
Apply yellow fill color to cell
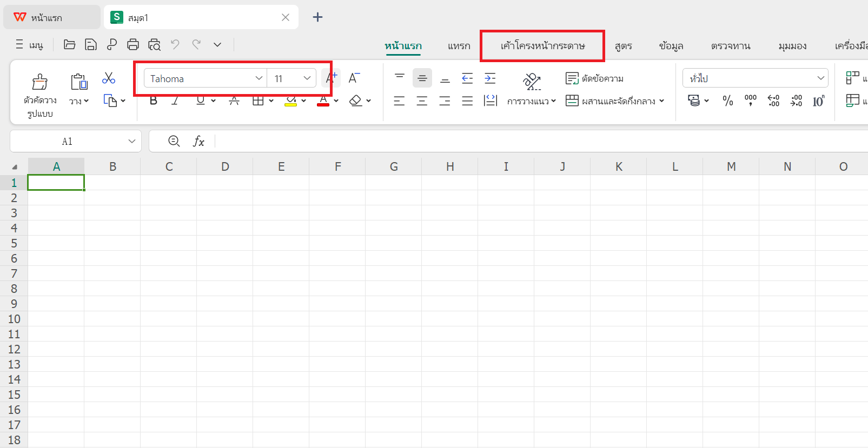[x=290, y=101]
